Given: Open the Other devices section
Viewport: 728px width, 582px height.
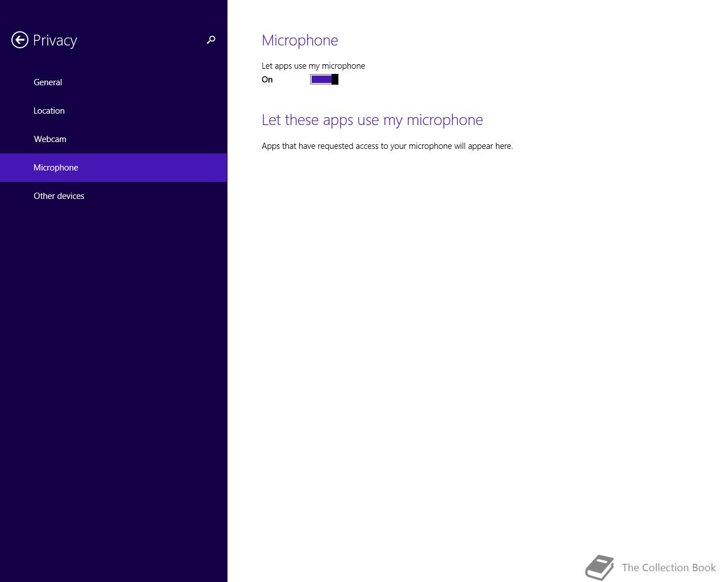Looking at the screenshot, I should pyautogui.click(x=114, y=196).
